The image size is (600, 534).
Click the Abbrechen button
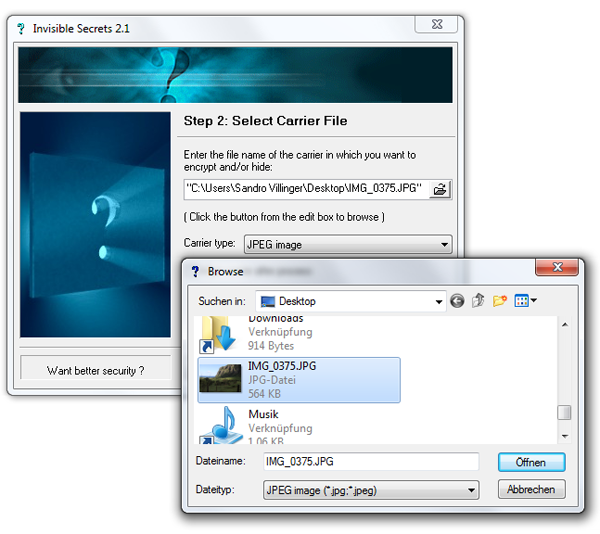(531, 489)
